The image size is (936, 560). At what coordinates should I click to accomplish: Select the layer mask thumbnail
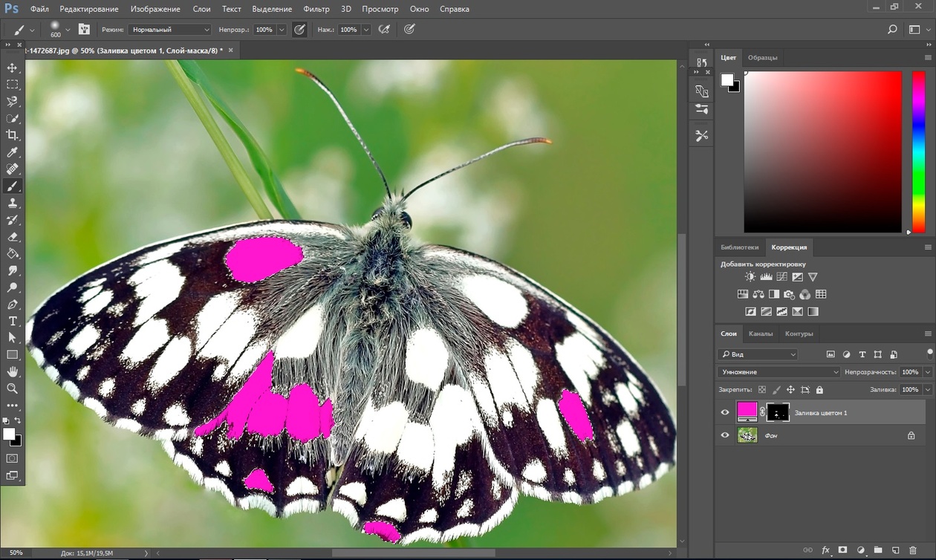(777, 412)
